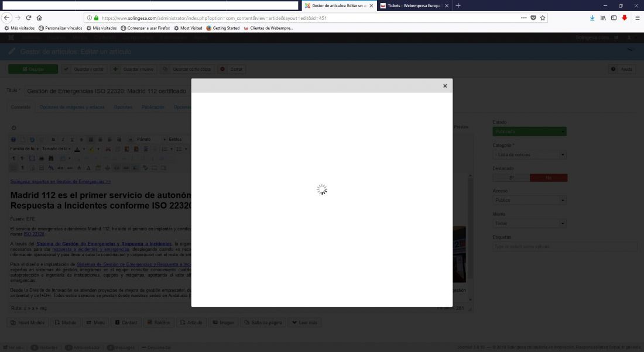This screenshot has height=352, width=644.
Task: Switch to Opciones de imágenes y enlaces tab
Action: [x=72, y=107]
